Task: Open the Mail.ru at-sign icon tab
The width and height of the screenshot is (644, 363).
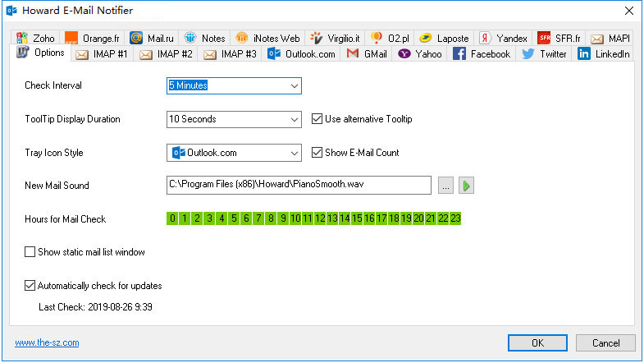Action: 136,39
